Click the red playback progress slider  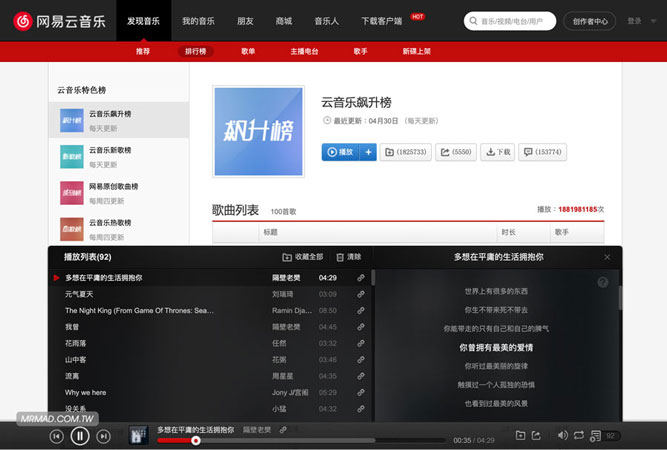pyautogui.click(x=196, y=440)
